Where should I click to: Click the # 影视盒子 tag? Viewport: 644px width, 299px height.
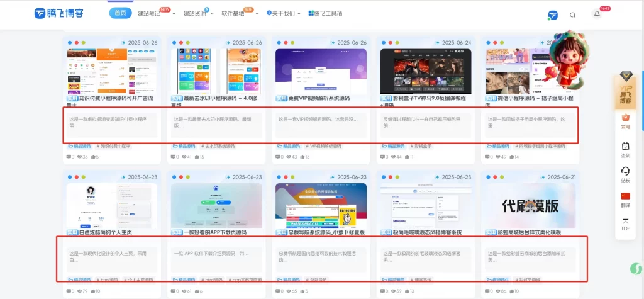(422, 146)
